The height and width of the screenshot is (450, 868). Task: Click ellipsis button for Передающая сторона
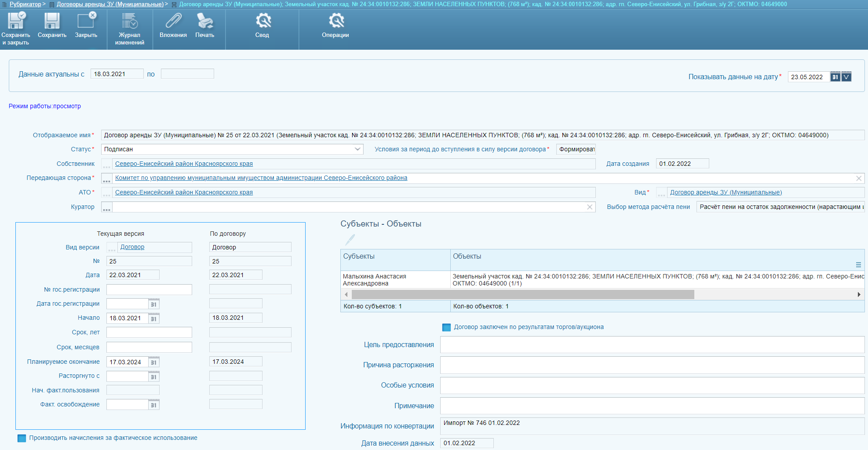tap(106, 178)
